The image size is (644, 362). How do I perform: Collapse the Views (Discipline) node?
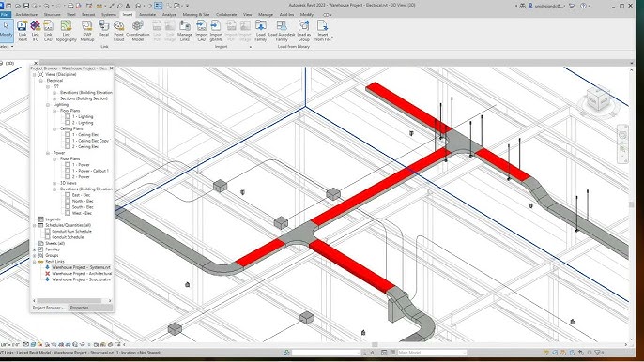tap(34, 75)
